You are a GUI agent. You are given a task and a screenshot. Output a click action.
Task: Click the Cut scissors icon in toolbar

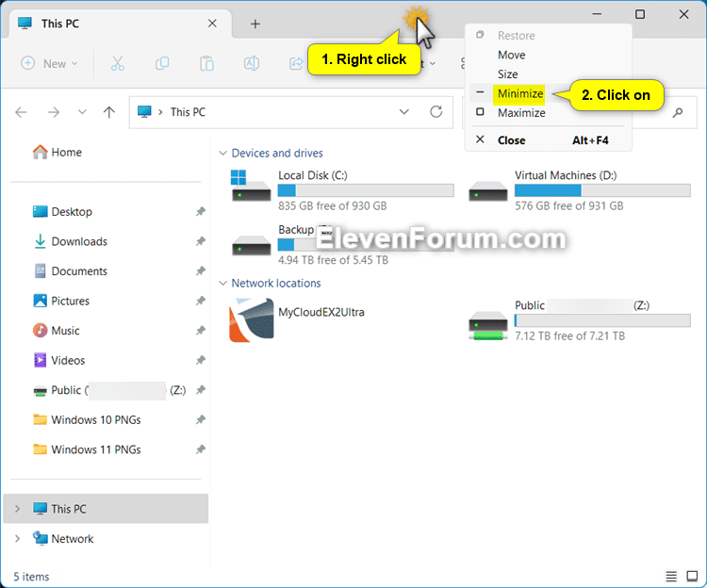tap(117, 63)
